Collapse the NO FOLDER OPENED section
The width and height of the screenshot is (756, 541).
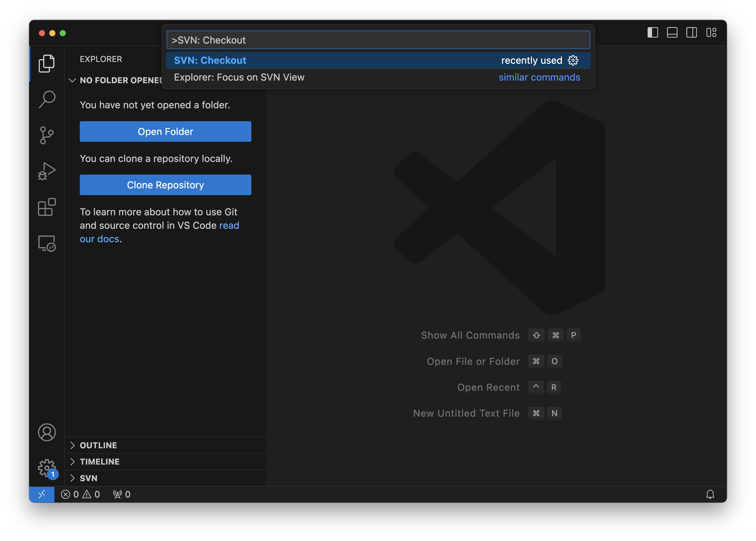coord(73,80)
